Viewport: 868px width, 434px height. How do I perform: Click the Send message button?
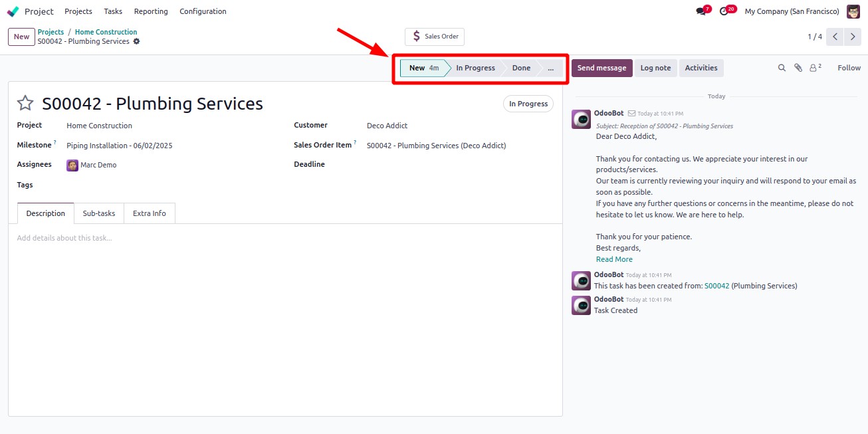click(601, 68)
